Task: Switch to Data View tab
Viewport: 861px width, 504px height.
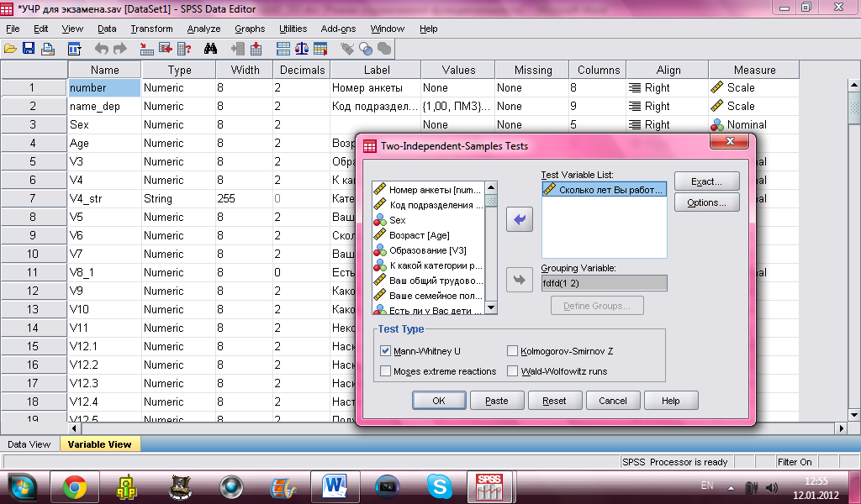Action: 29,444
